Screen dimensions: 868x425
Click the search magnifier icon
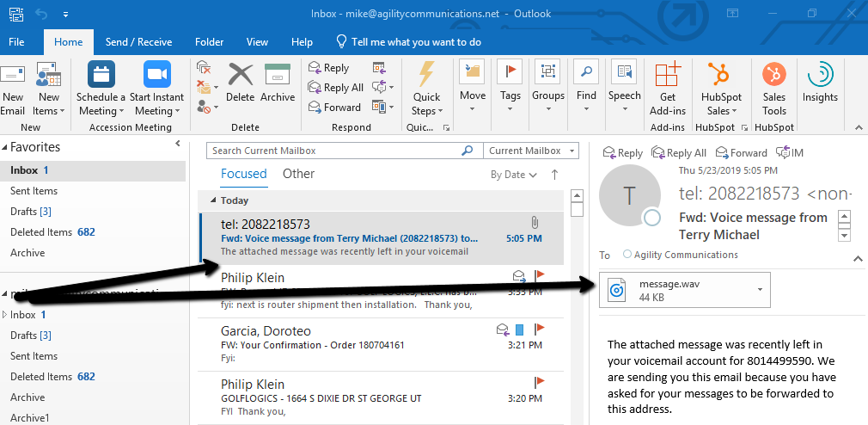click(x=468, y=151)
